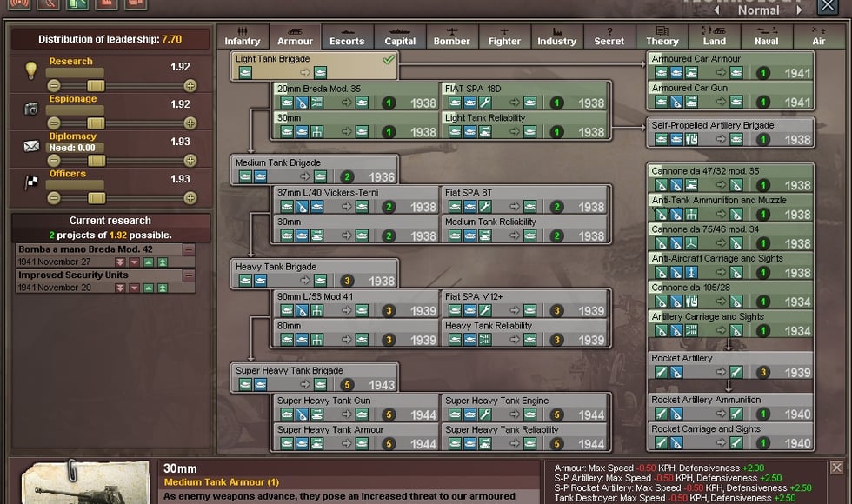Research the Medium Tank Brigade technology

point(315,170)
